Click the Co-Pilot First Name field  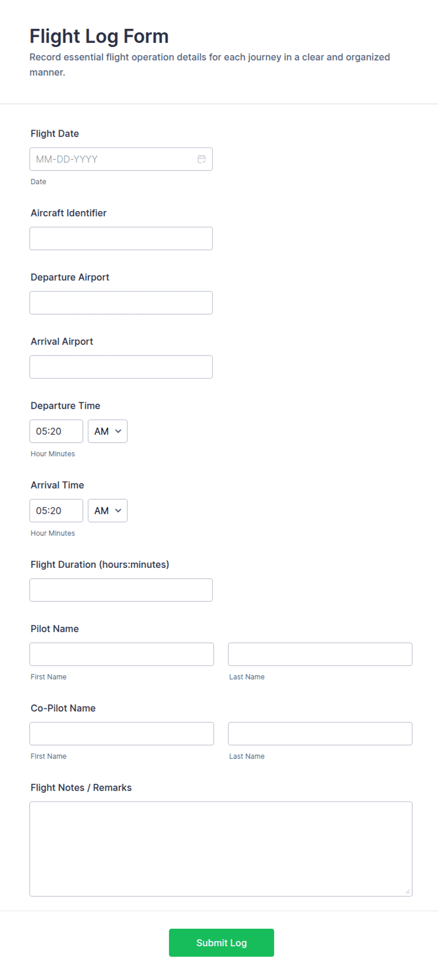[122, 733]
